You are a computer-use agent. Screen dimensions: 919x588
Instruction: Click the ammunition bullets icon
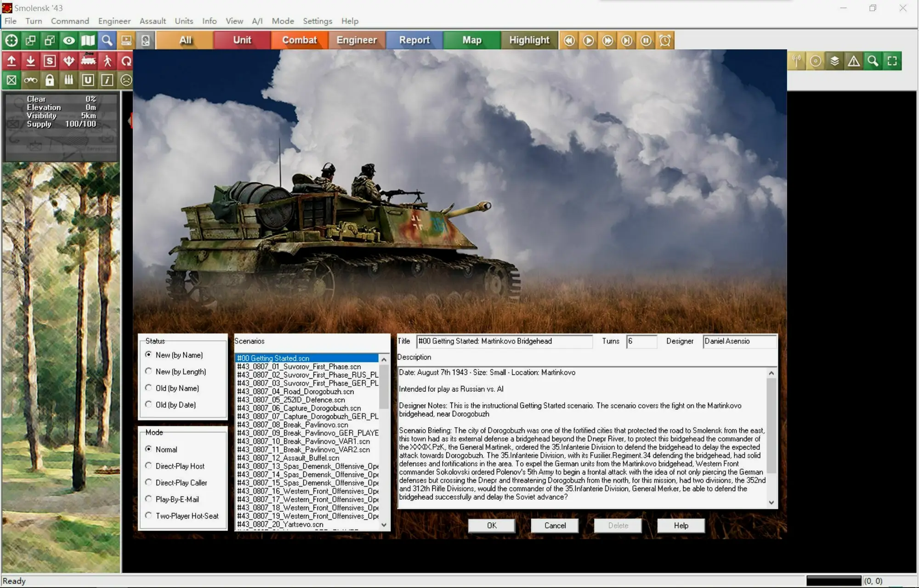(69, 80)
